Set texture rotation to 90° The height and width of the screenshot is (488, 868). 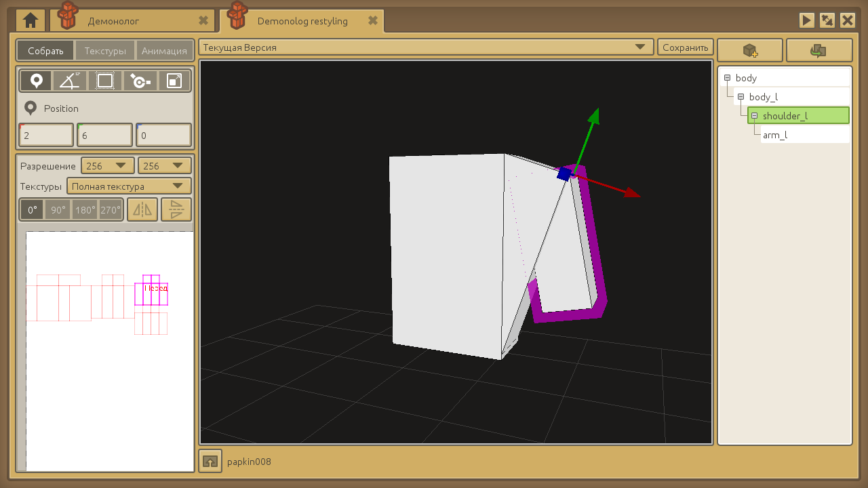pyautogui.click(x=58, y=210)
